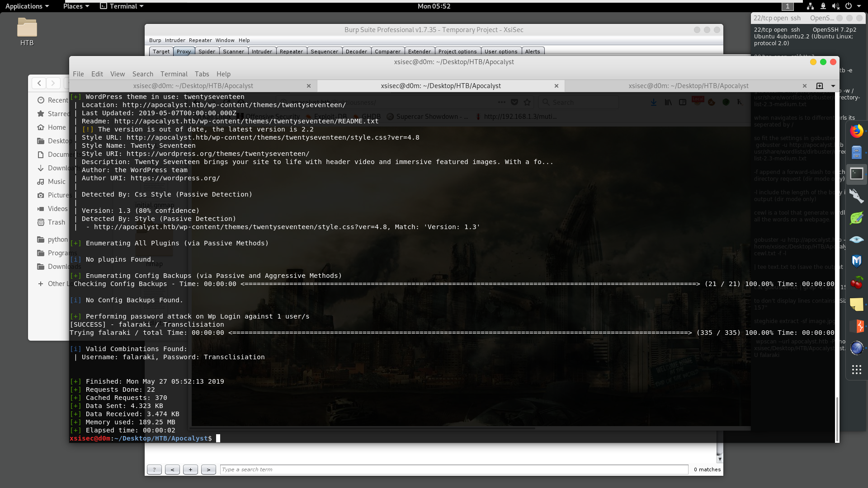Open the terminal Help menu

click(x=223, y=74)
